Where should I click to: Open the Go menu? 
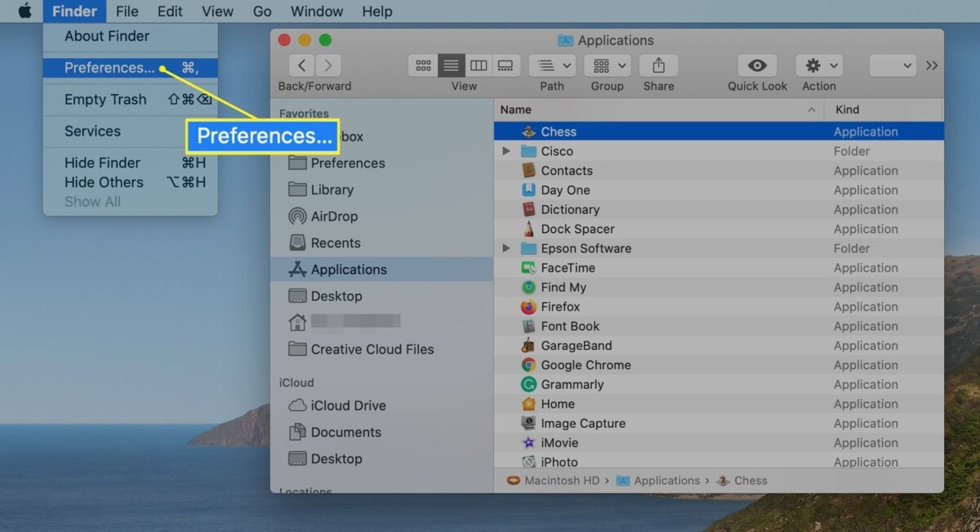pyautogui.click(x=262, y=11)
